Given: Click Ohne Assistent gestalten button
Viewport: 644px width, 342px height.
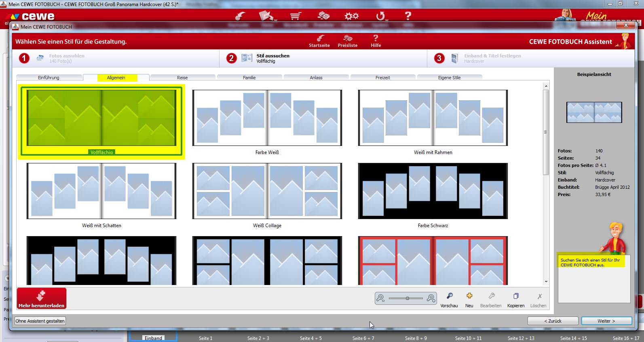Looking at the screenshot, I should (40, 321).
